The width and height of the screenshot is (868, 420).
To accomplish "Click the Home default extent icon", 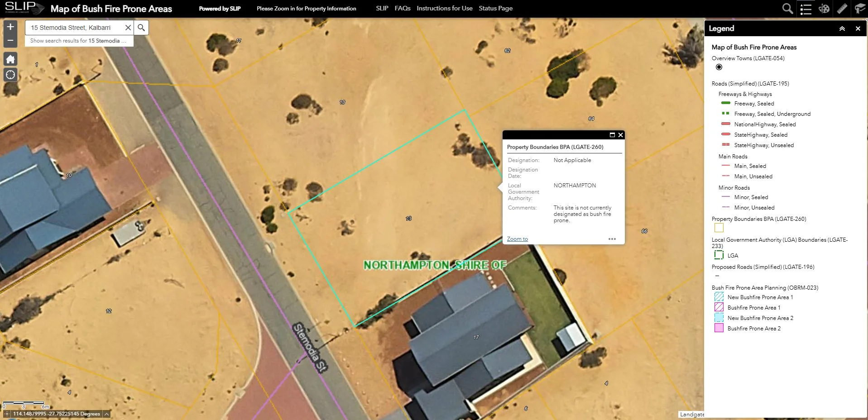I will coord(10,59).
